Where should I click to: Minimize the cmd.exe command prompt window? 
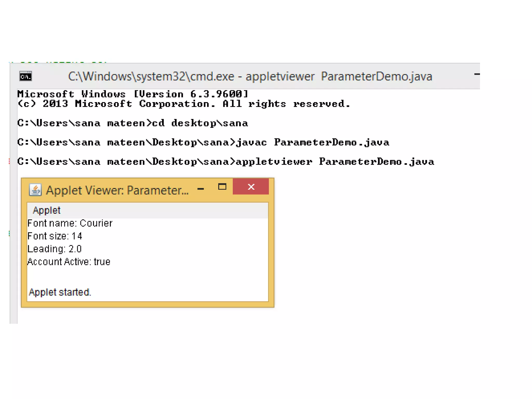point(477,74)
